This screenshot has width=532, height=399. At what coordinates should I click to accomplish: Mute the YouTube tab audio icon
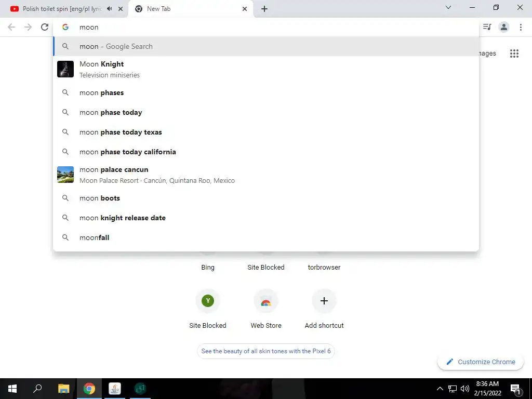click(109, 9)
